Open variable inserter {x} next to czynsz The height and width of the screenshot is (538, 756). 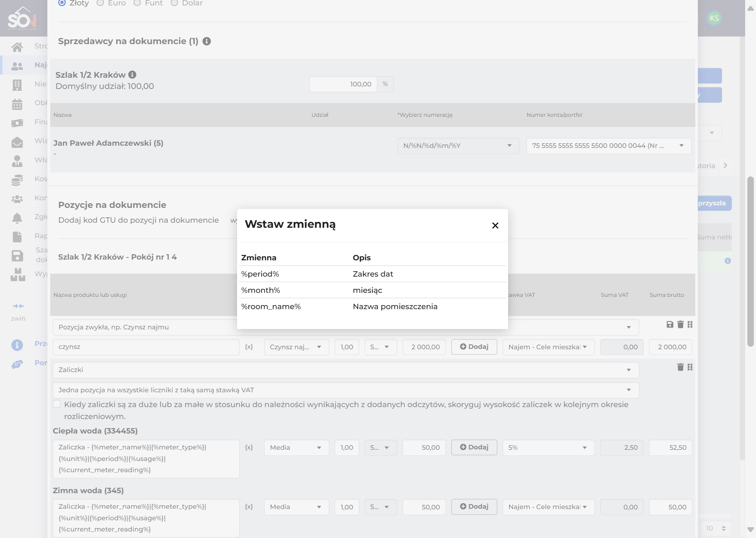pyautogui.click(x=249, y=347)
